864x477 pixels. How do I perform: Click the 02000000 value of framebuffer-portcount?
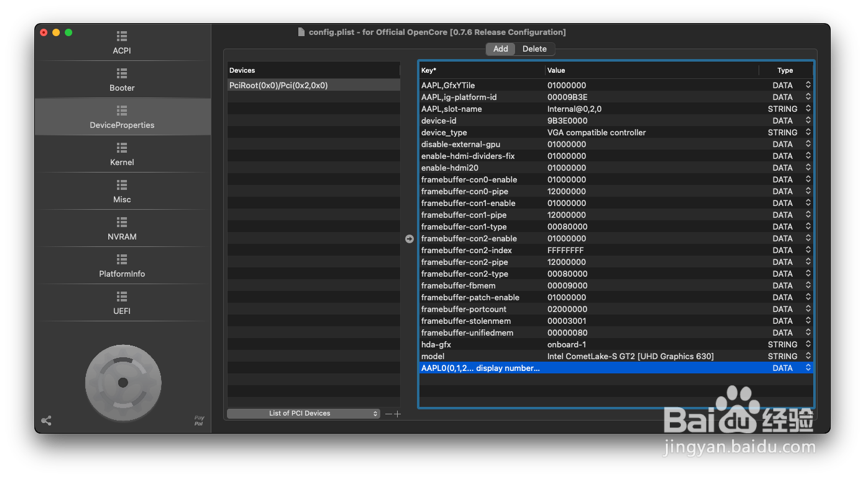point(567,309)
